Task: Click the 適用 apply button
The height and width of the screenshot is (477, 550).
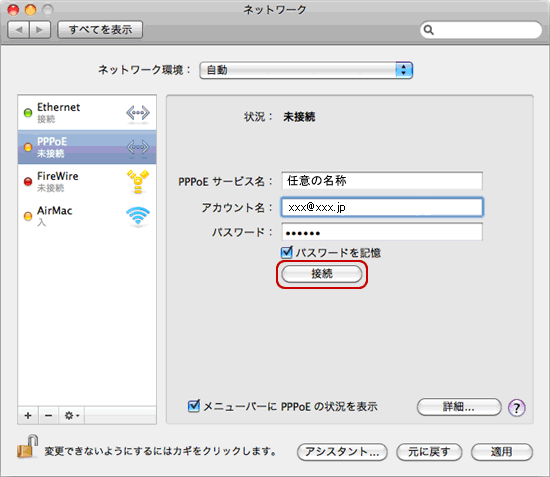Action: [x=502, y=452]
